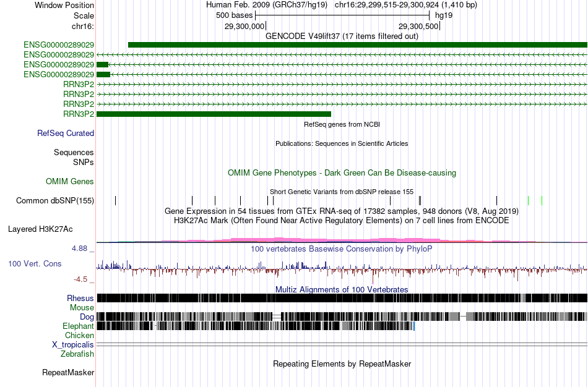Click the PhyloP conservation bar graph
This screenshot has width=588, height=387.
pyautogui.click(x=342, y=271)
